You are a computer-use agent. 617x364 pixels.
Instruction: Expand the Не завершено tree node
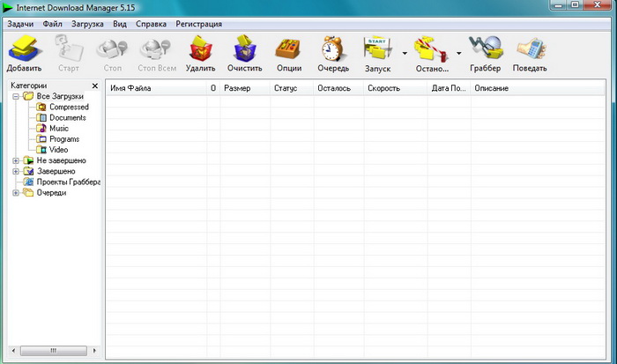tap(16, 160)
